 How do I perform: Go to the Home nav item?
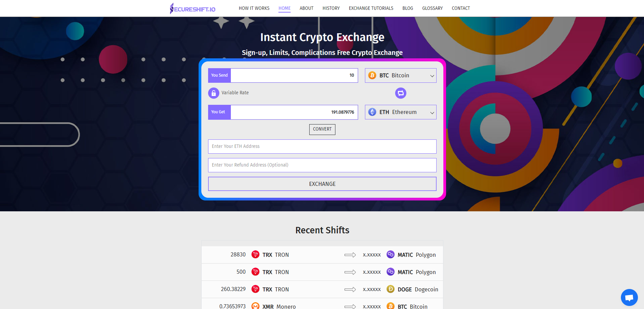[x=284, y=8]
